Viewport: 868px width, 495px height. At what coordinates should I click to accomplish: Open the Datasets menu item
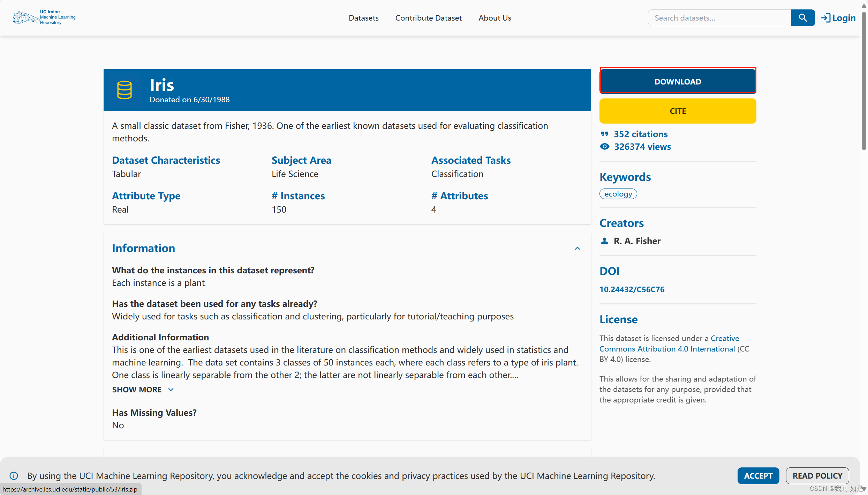(363, 18)
